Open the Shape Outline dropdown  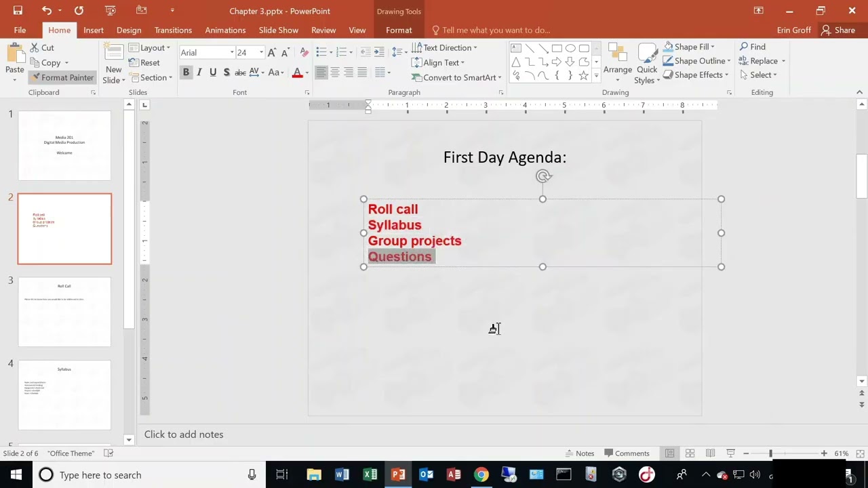(x=697, y=61)
